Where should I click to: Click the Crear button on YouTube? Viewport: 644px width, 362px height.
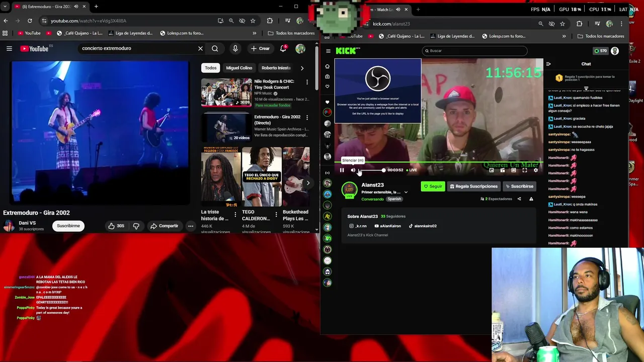click(x=261, y=48)
